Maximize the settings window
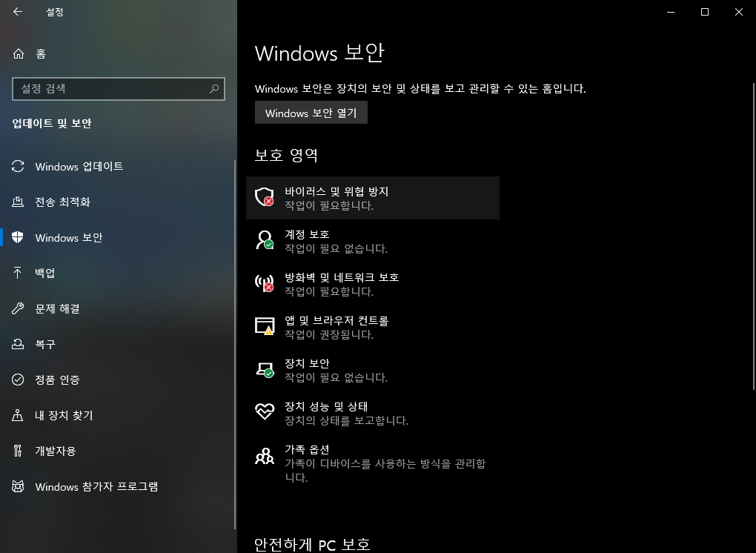The width and height of the screenshot is (756, 553). point(704,12)
